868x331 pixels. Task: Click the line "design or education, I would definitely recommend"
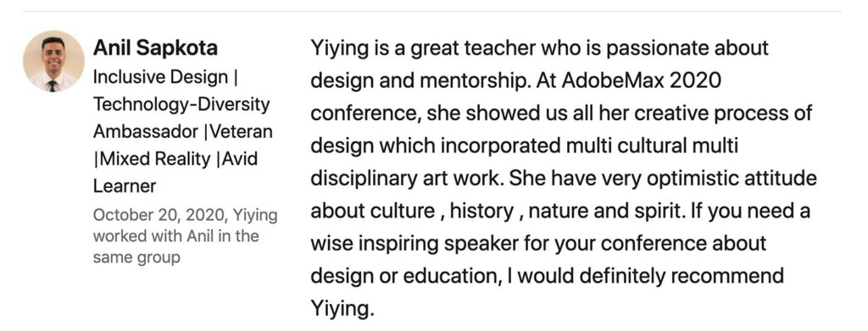(547, 276)
